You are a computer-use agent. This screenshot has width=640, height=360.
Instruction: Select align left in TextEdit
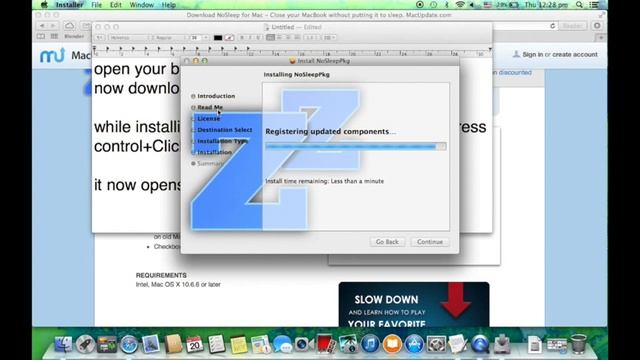click(x=271, y=38)
